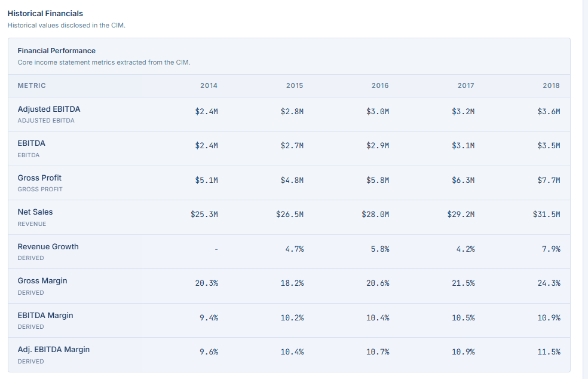Click Adjusted EBITDA 2015 value $2.8M
Viewport: 588px width, 379px height.
point(292,111)
